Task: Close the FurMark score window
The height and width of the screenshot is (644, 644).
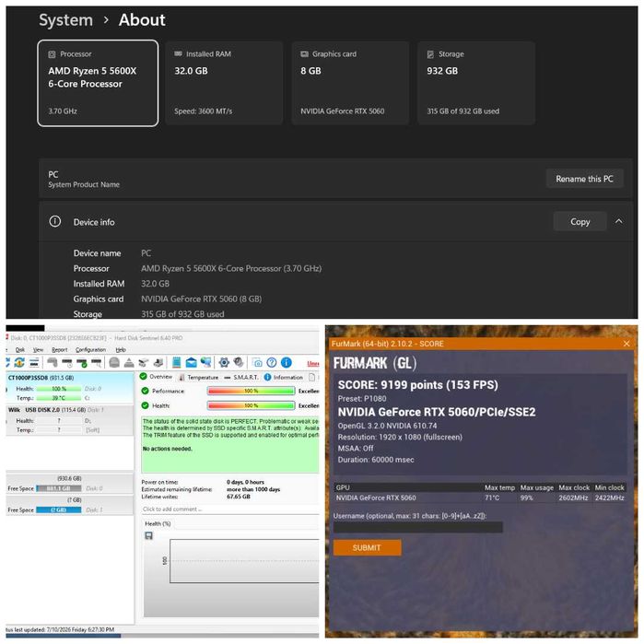Action: (626, 344)
